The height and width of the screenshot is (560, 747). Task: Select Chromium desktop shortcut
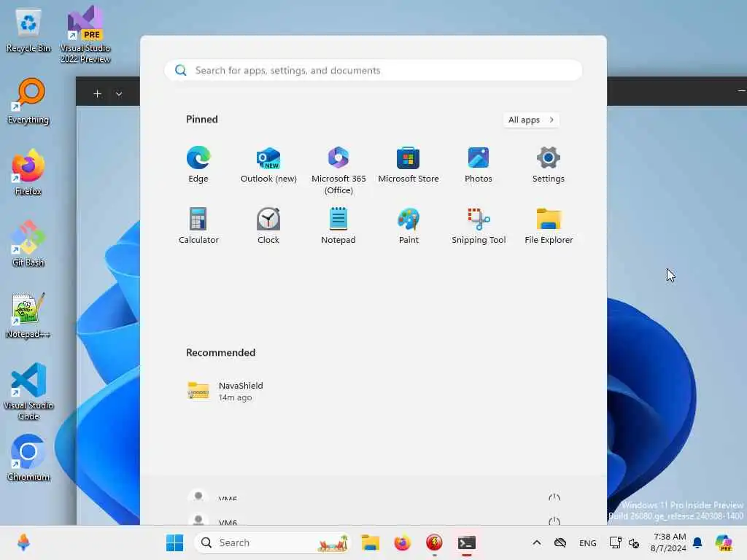click(28, 458)
